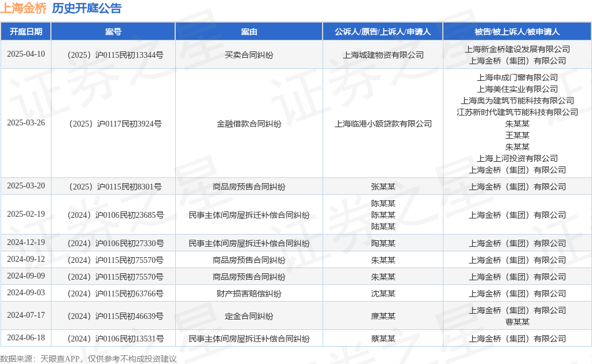Image resolution: width=592 pixels, height=364 pixels.
Task: Click plaintiff 蔡某某
Action: (383, 339)
